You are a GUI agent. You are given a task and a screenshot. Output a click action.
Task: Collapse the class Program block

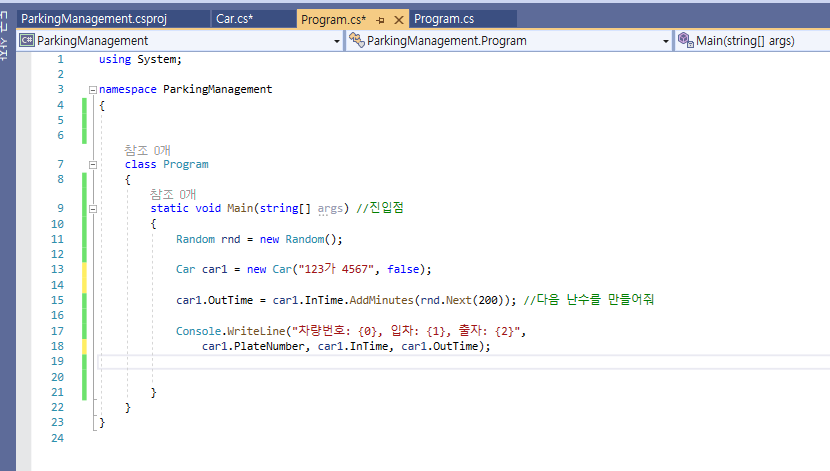click(93, 165)
